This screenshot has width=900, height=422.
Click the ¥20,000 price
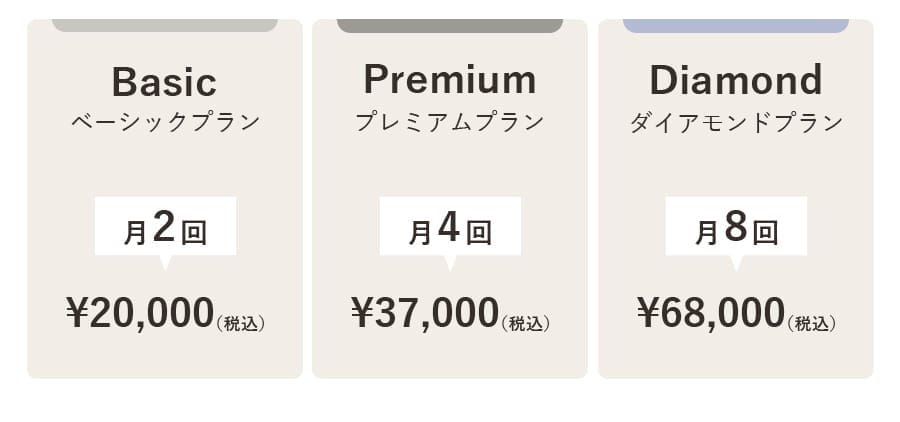[141, 313]
